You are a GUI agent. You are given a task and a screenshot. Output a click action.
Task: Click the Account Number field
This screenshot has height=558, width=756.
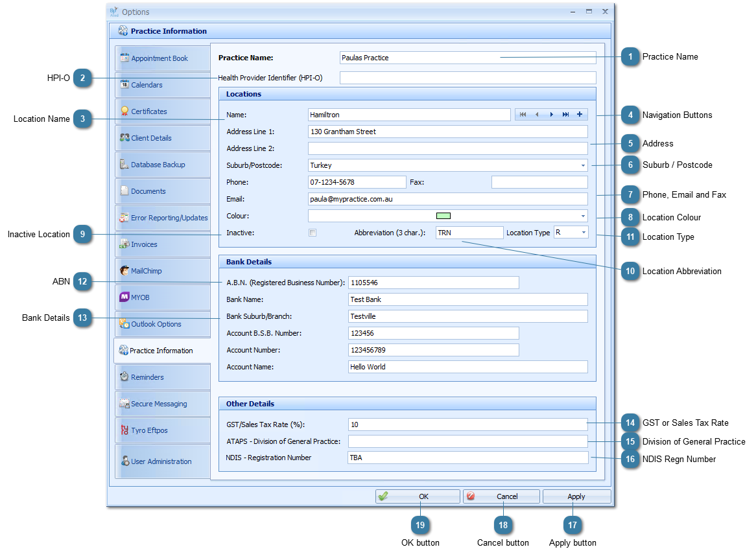[434, 350]
